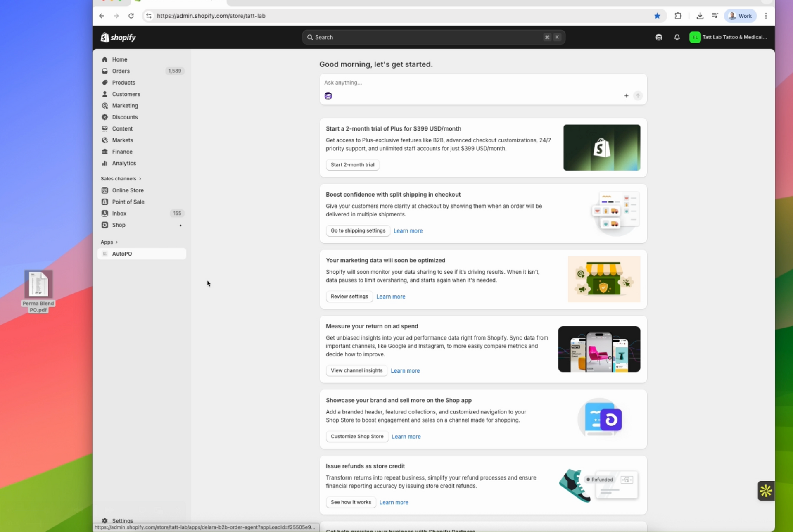Click the Marketing target icon
The height and width of the screenshot is (532, 793).
click(105, 106)
